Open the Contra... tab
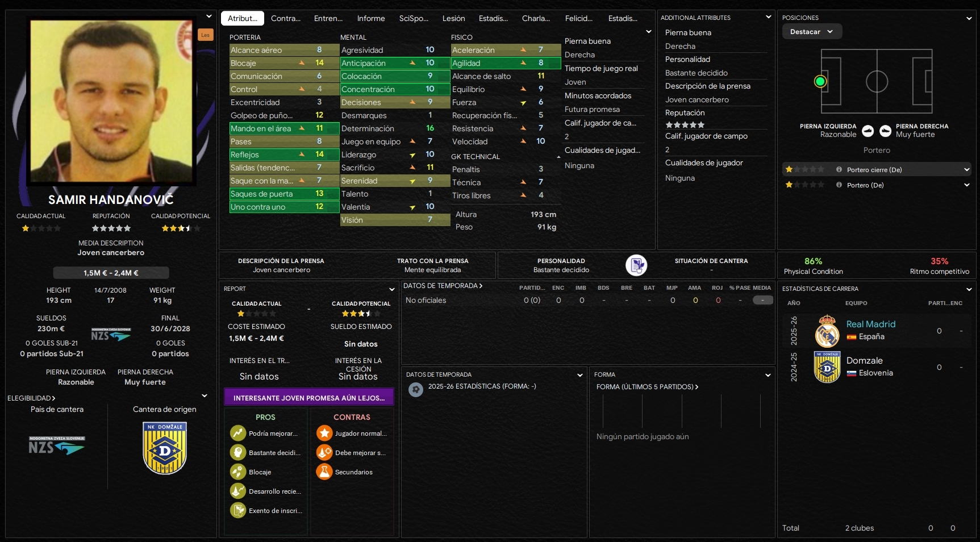980x542 pixels. pos(286,18)
